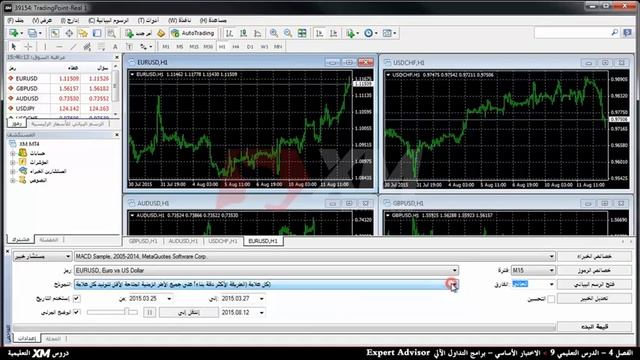The image size is (640, 360).
Task: Open the Indicators list green-plus icon
Action: 351,33
